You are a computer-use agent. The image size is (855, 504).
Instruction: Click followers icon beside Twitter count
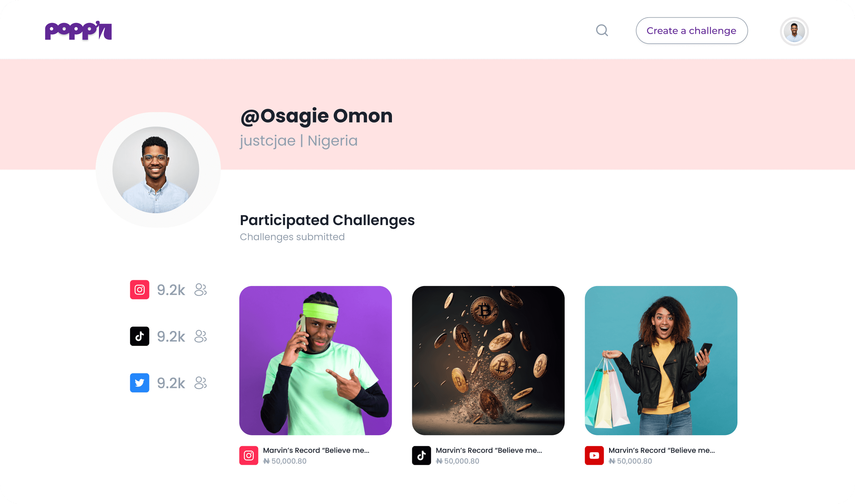coord(201,383)
